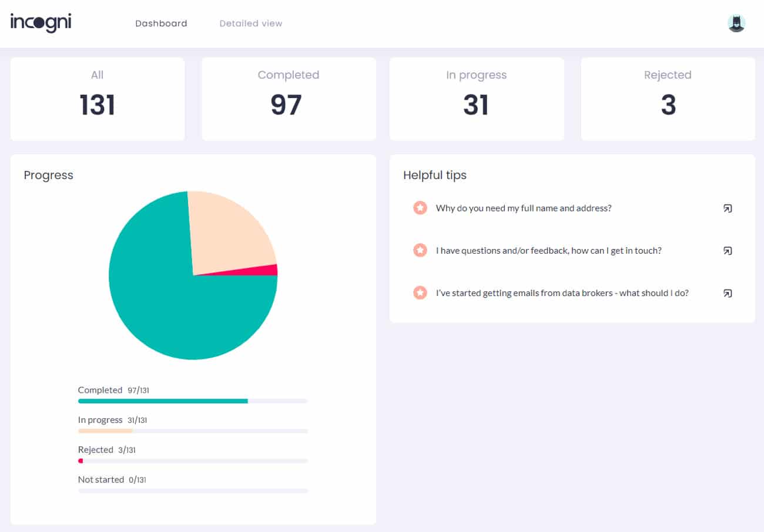Click star icon beside full name question
Image resolution: width=764 pixels, height=532 pixels.
(x=420, y=208)
